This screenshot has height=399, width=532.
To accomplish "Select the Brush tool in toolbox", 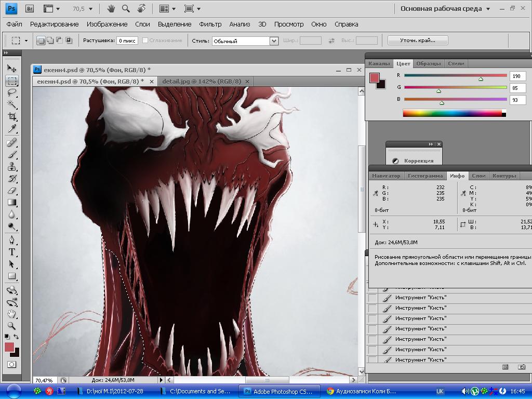I will 12,155.
